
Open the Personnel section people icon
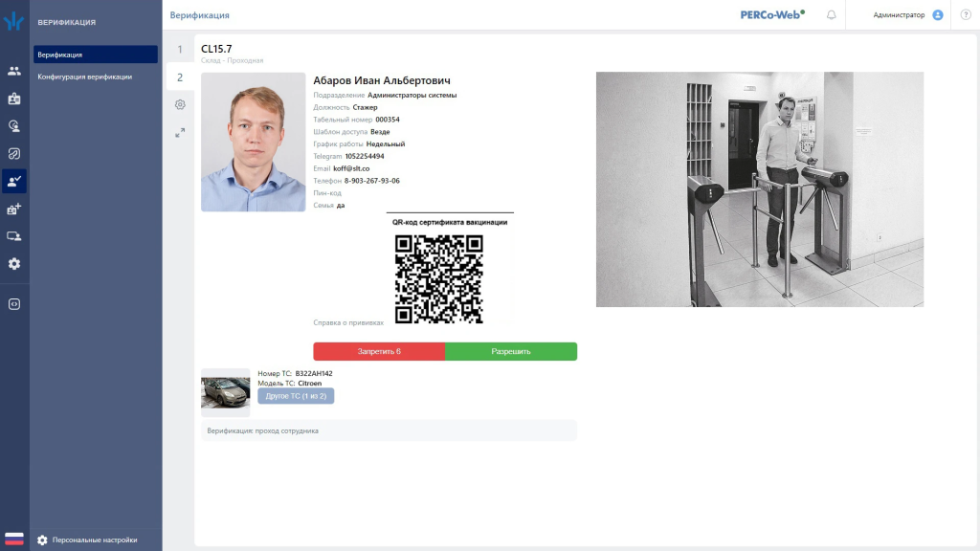13,71
